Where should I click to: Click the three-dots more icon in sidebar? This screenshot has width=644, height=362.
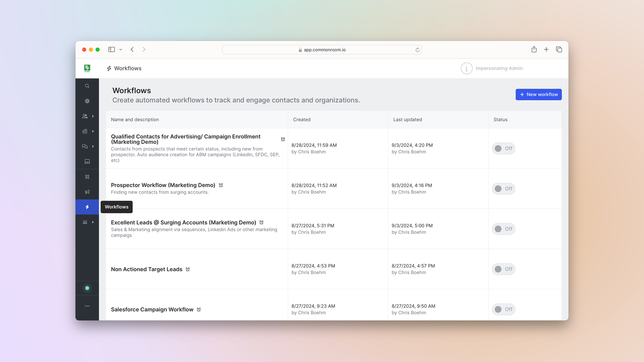pyautogui.click(x=87, y=306)
